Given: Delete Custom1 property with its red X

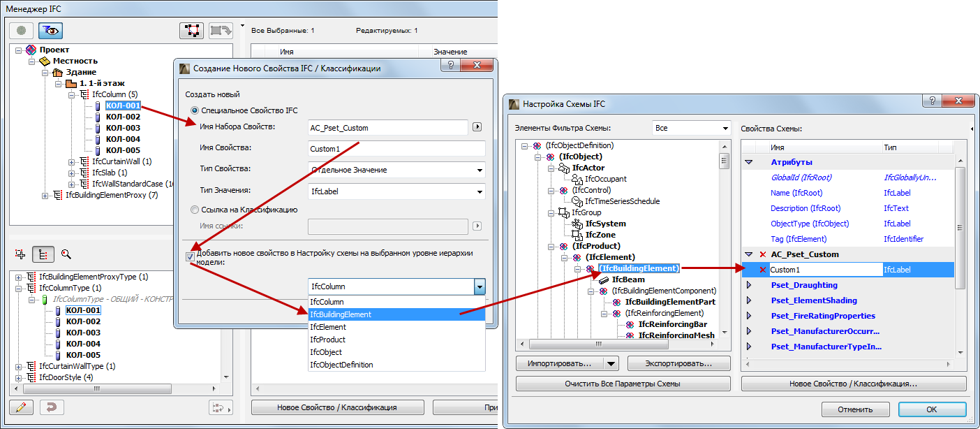Looking at the screenshot, I should point(763,270).
